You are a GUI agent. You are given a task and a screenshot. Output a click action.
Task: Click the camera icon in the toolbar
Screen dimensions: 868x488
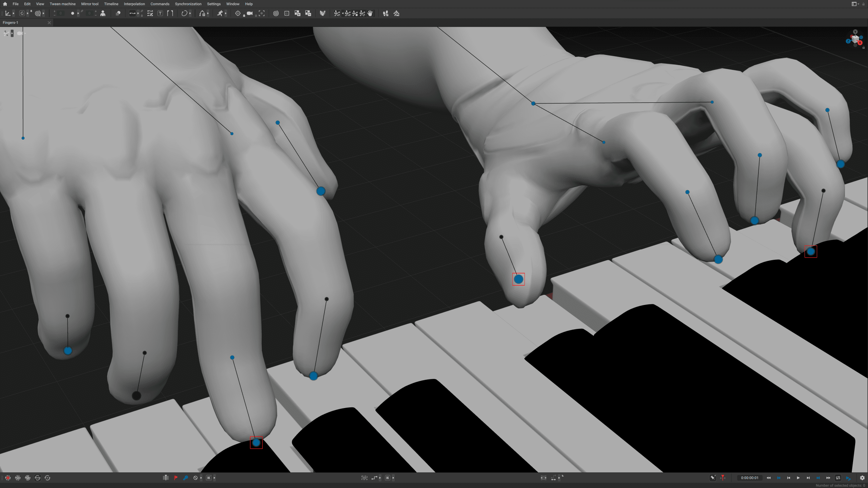(249, 14)
